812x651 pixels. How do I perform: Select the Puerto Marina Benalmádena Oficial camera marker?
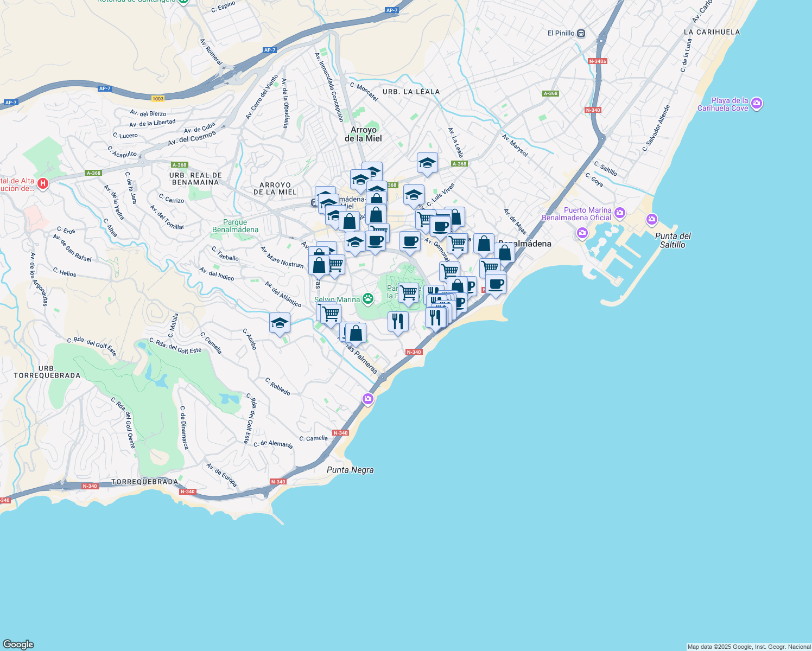coord(619,212)
